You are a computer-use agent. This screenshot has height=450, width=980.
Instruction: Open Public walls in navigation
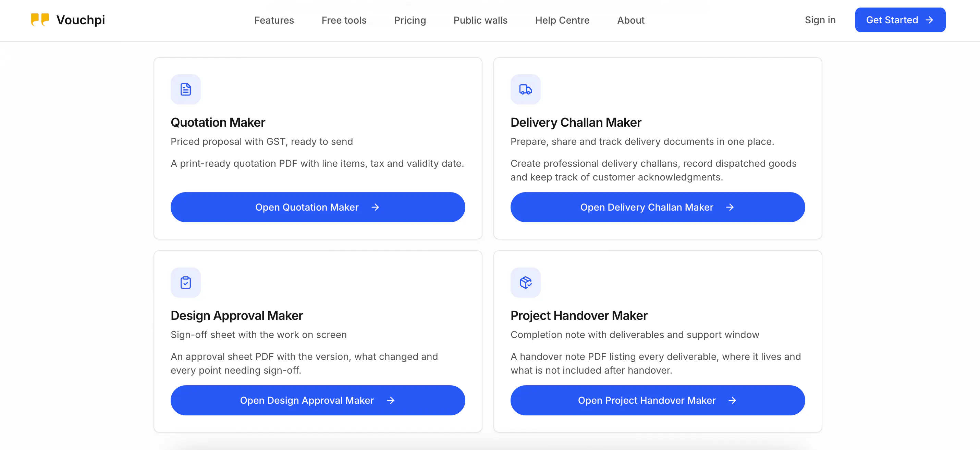(x=480, y=20)
